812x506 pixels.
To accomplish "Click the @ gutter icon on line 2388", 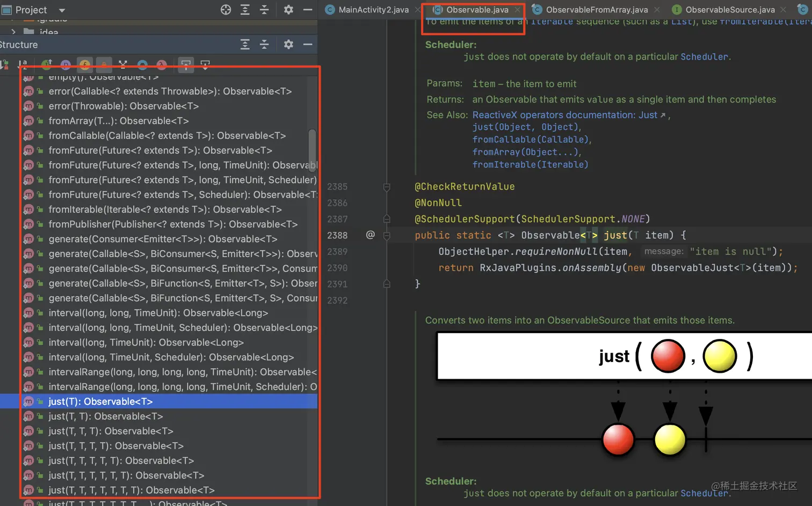I will [x=370, y=235].
